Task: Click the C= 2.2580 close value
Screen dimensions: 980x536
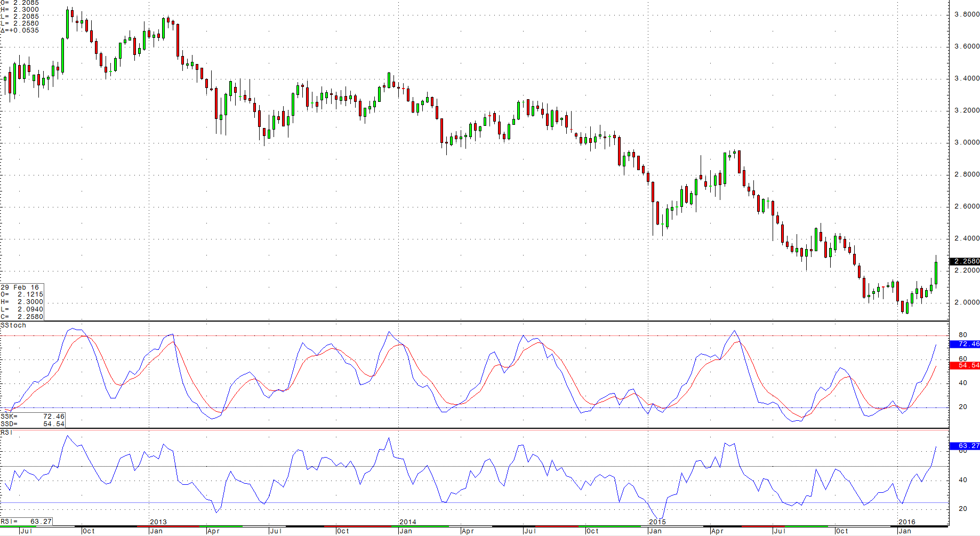Action: [22, 317]
